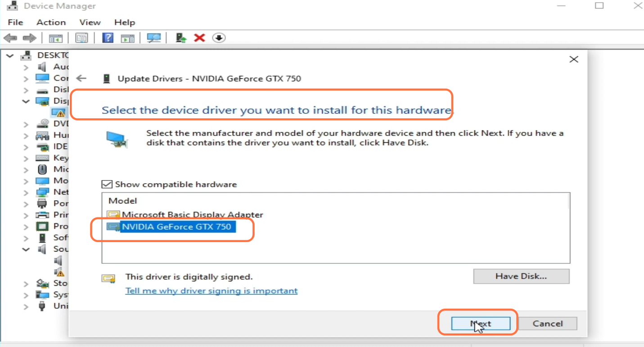Click the Update device driver toolbar icon
This screenshot has height=347, width=644.
[x=181, y=38]
